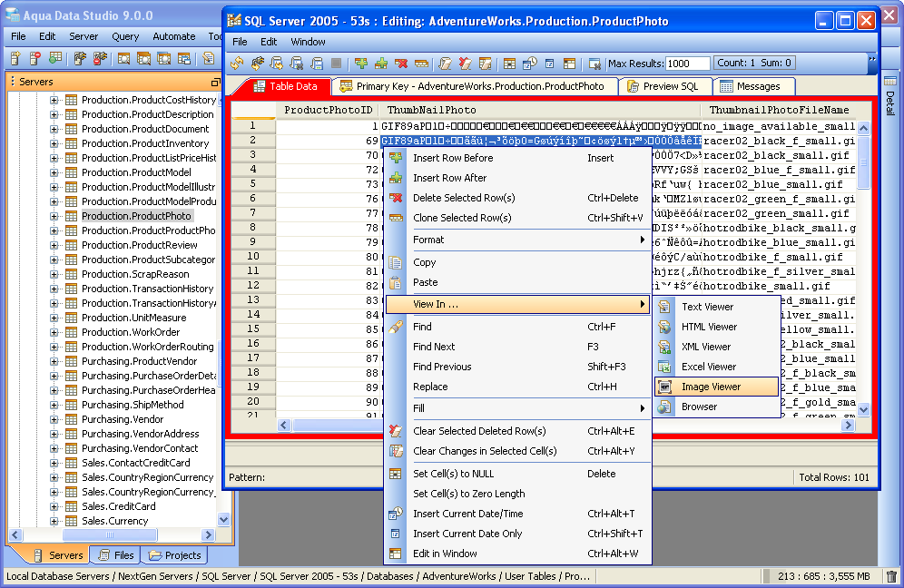Expand the Purchasing.ShipMethod tree node
This screenshot has width=904, height=588.
pyautogui.click(x=54, y=405)
